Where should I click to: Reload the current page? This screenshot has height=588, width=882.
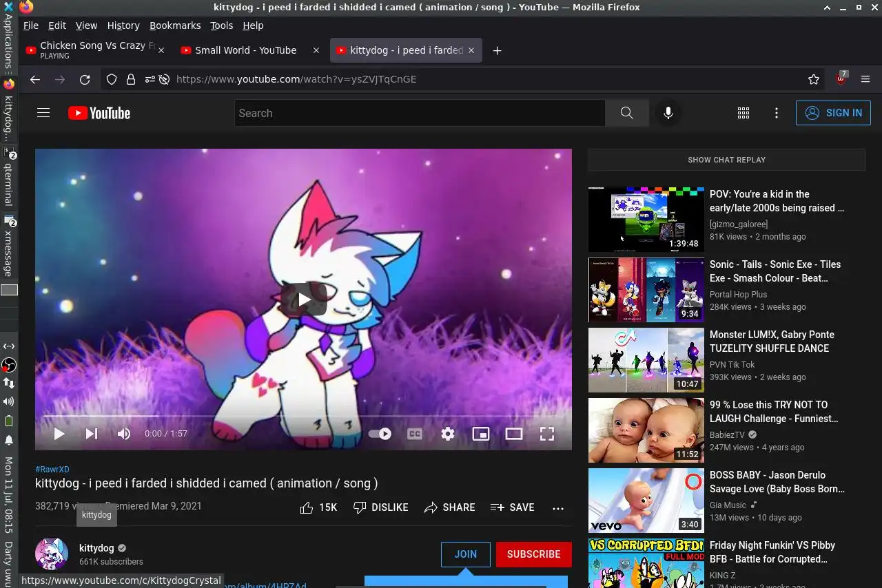[x=85, y=79]
